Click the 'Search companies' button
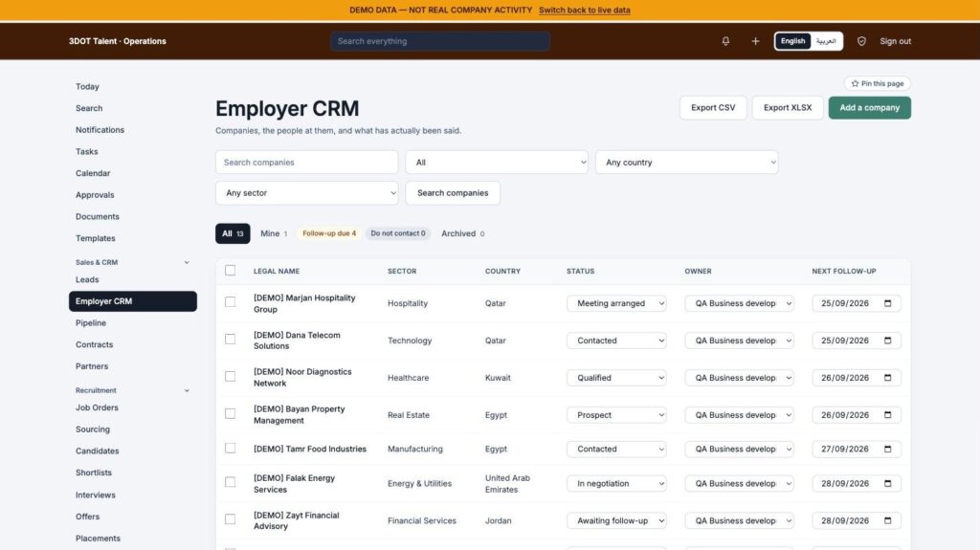The width and height of the screenshot is (980, 550). pyautogui.click(x=453, y=193)
